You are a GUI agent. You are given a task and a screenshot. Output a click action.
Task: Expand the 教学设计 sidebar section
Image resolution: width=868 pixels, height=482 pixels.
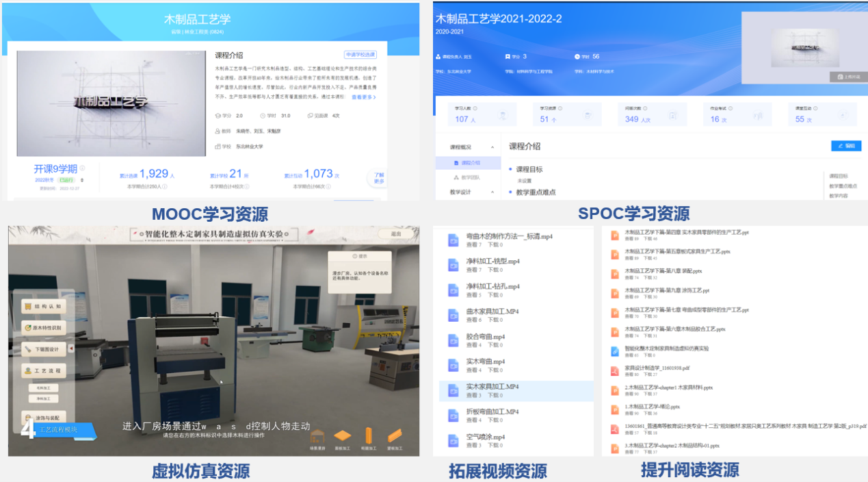(492, 192)
